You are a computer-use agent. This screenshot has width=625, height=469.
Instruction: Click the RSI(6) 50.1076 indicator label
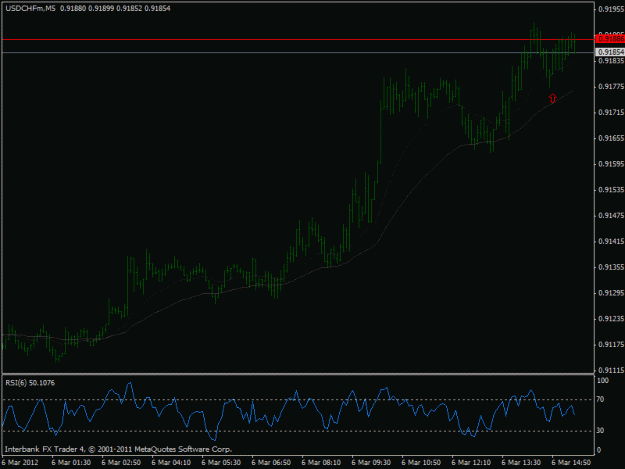coord(30,383)
